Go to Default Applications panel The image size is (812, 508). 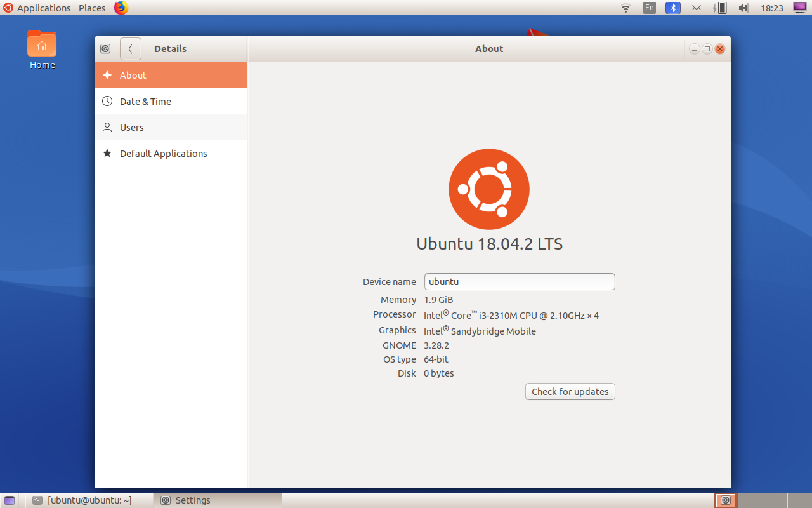tap(163, 154)
